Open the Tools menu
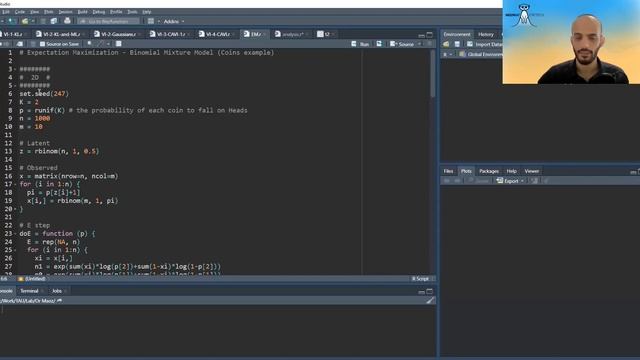Viewport: 640px width, 360px height. [x=132, y=12]
